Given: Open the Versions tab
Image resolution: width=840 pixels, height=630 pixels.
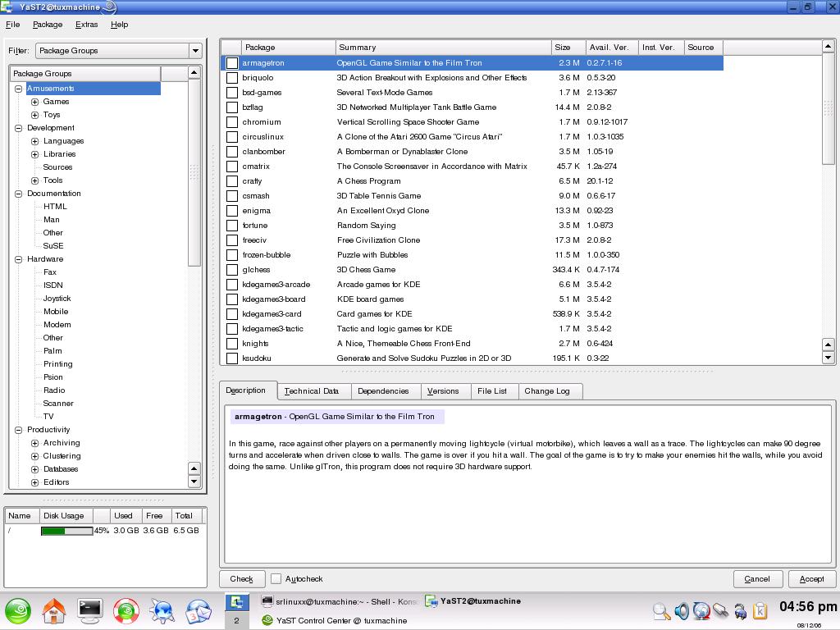Looking at the screenshot, I should pyautogui.click(x=445, y=391).
